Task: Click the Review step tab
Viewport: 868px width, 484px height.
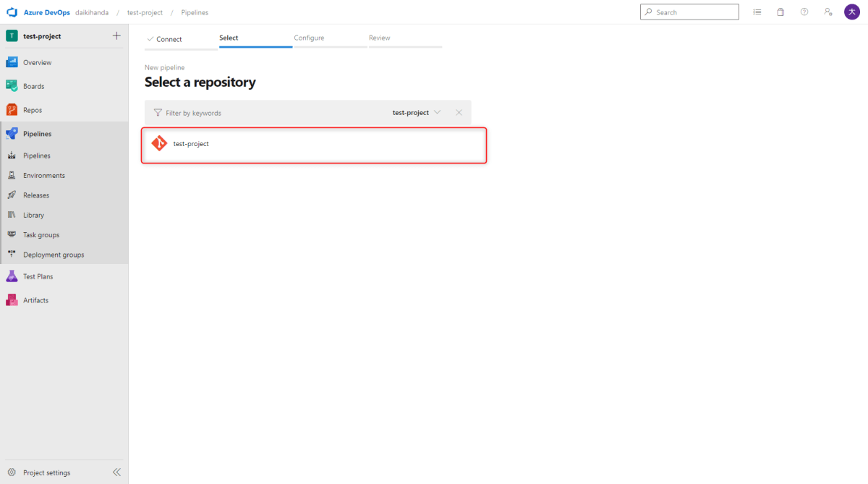Action: (405, 38)
